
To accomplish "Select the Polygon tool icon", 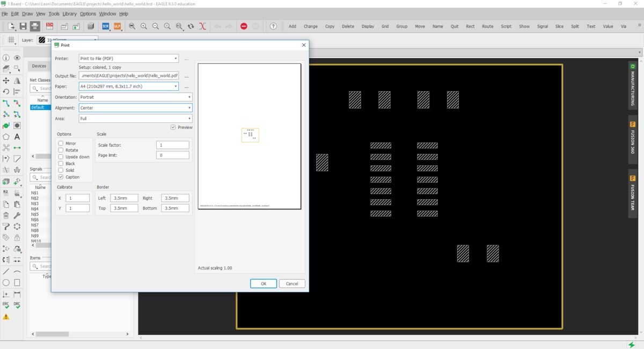I will pos(6,137).
